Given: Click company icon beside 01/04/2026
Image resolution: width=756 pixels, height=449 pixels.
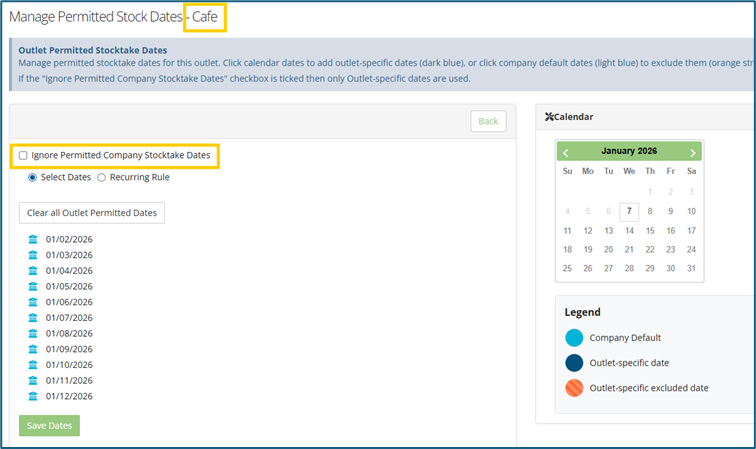Looking at the screenshot, I should click(33, 271).
